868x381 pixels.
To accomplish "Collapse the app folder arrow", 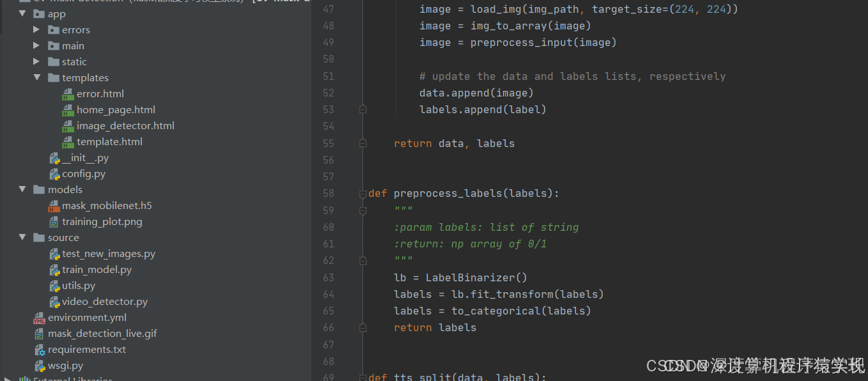I will click(22, 13).
